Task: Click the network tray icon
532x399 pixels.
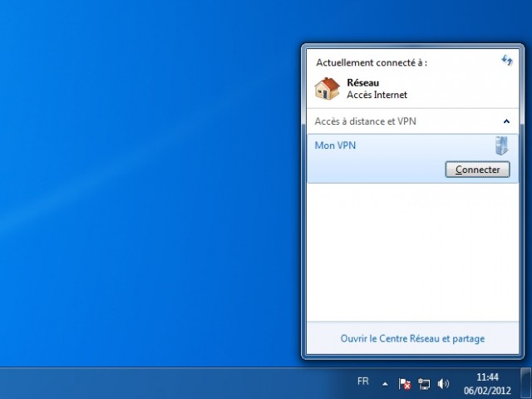Action: [x=424, y=384]
